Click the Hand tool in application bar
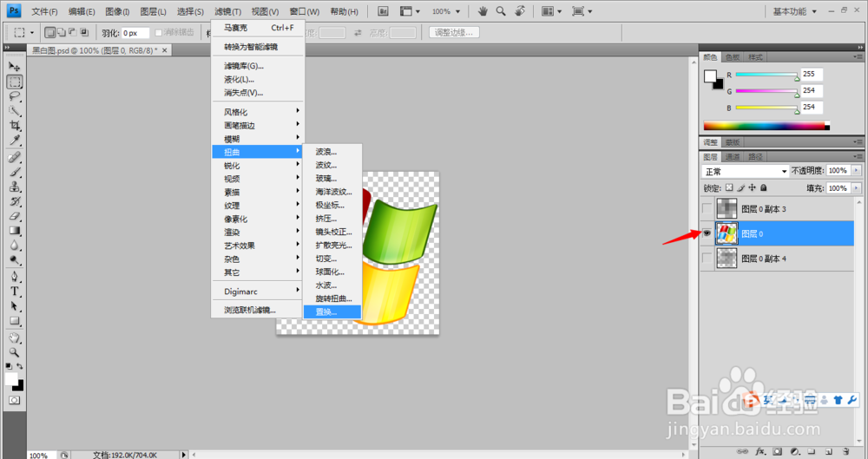 (483, 11)
